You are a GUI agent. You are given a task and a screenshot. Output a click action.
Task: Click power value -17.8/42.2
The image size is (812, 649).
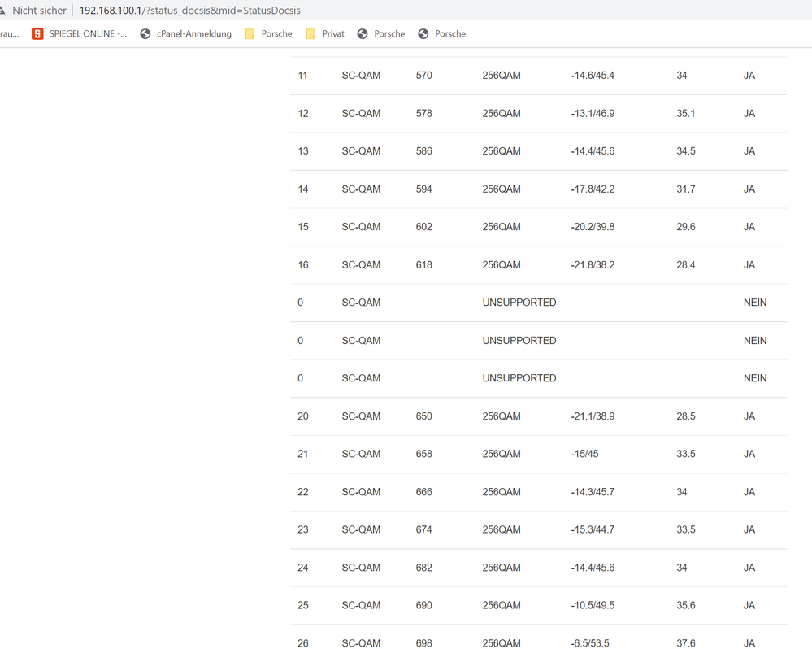(593, 189)
